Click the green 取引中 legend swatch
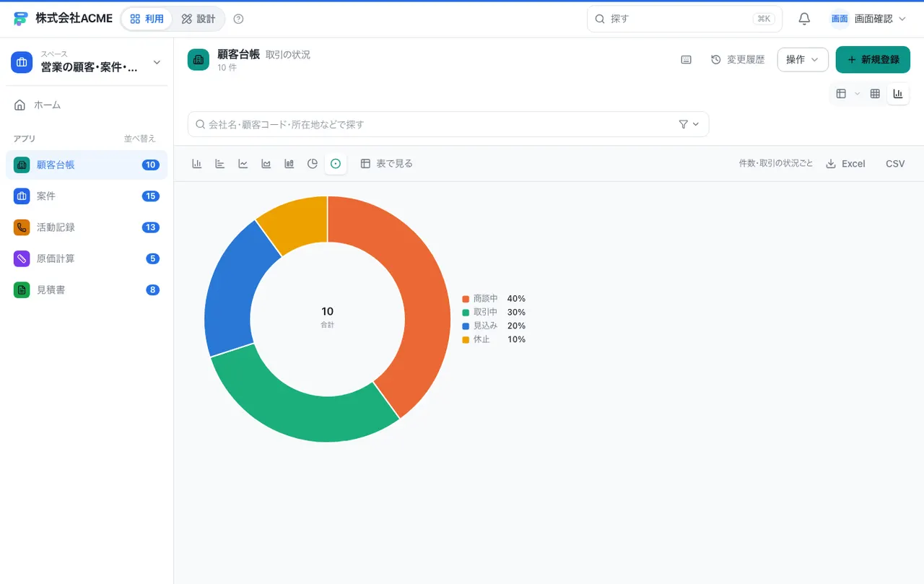 (x=466, y=313)
